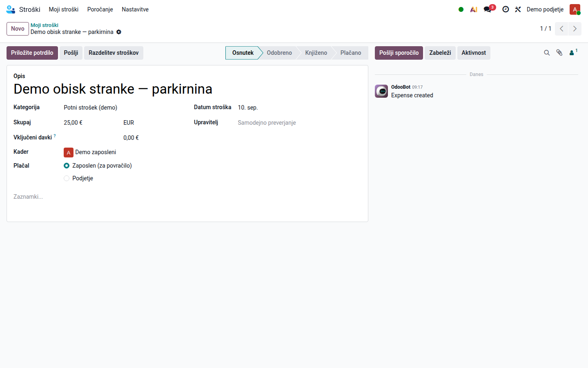Click the Priložite potrdilo button
The width and height of the screenshot is (588, 368).
[32, 53]
